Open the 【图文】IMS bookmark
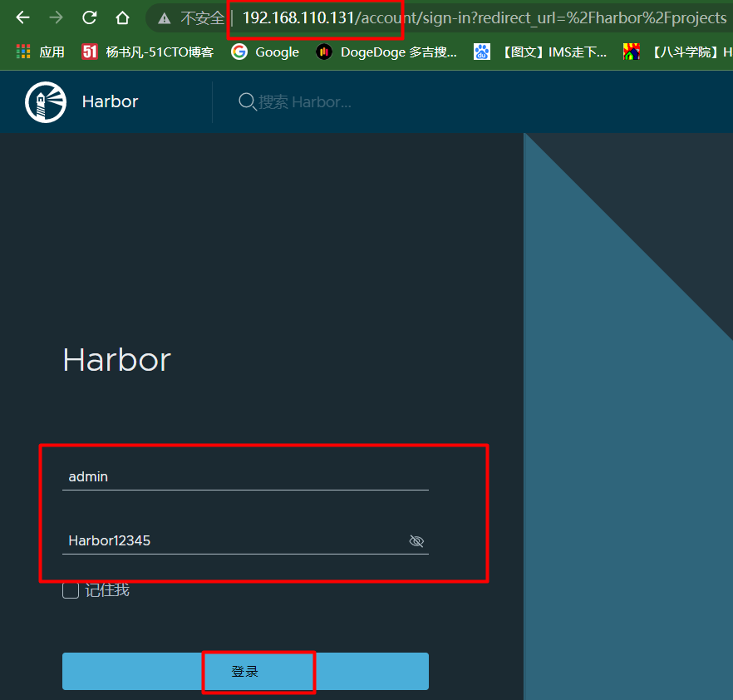733x700 pixels. [x=540, y=52]
